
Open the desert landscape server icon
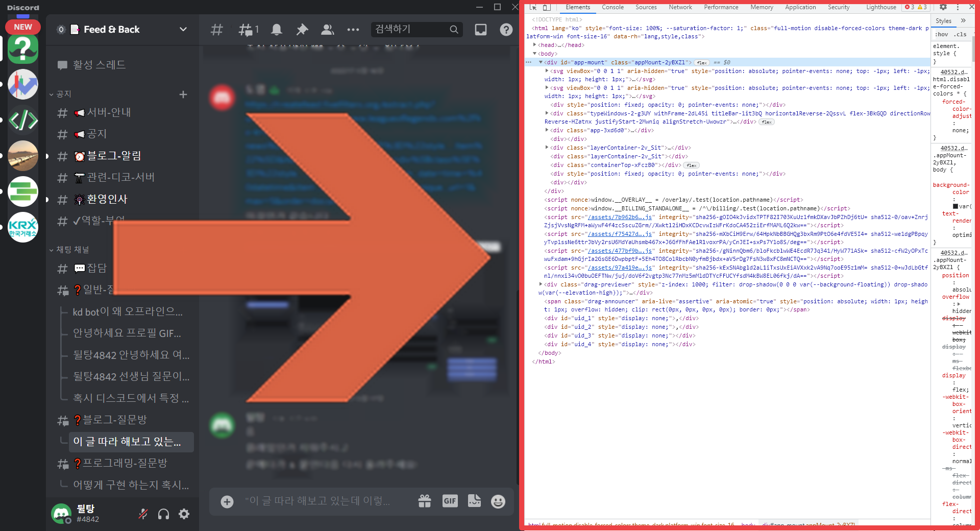click(23, 156)
